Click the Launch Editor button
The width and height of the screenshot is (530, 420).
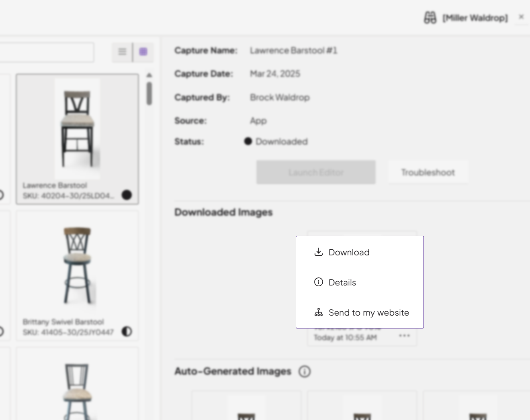(315, 172)
